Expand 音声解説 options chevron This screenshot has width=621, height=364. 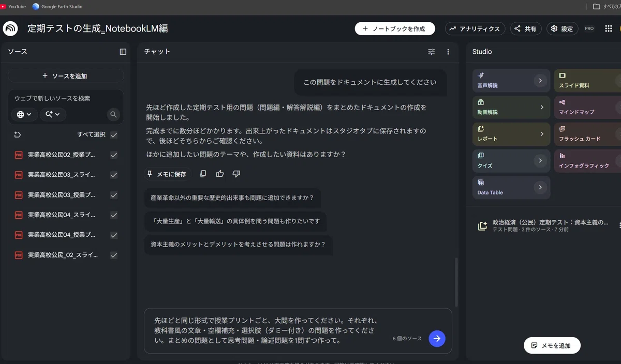[540, 81]
